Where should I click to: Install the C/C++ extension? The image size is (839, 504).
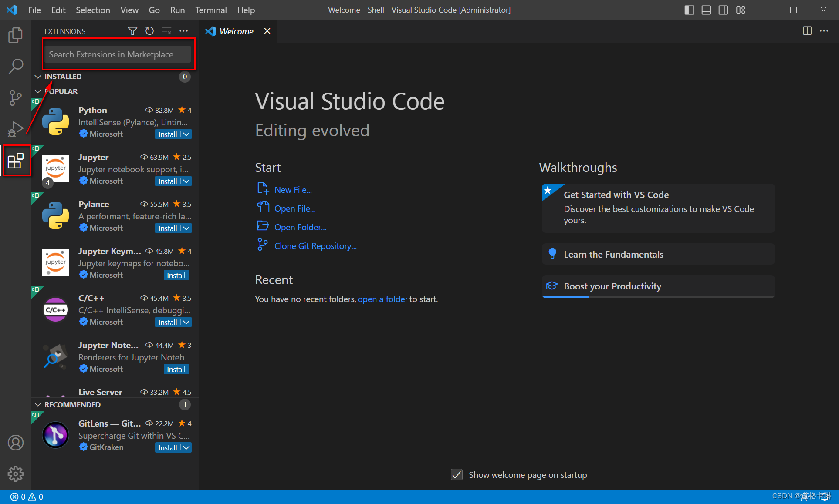[x=168, y=323]
